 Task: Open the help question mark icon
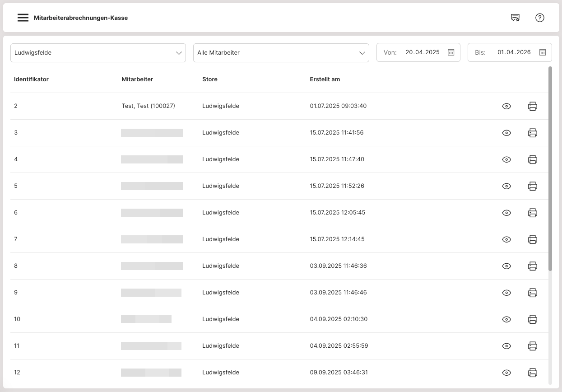[540, 18]
